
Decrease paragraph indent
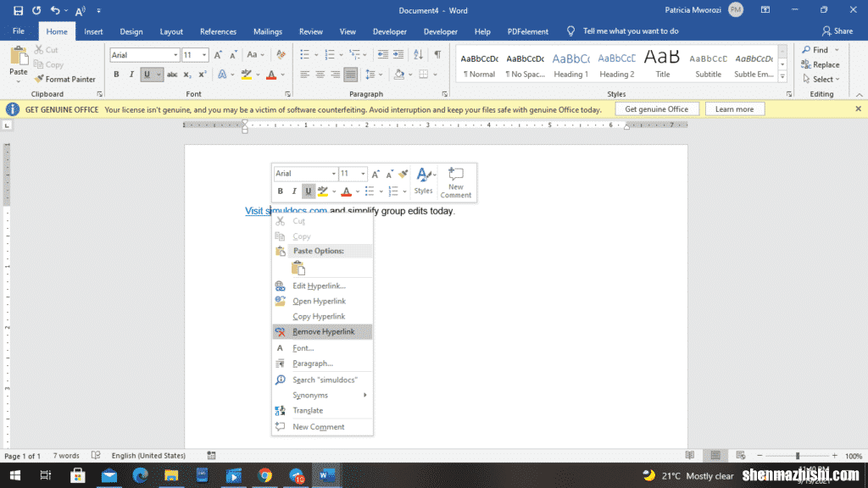[x=382, y=54]
